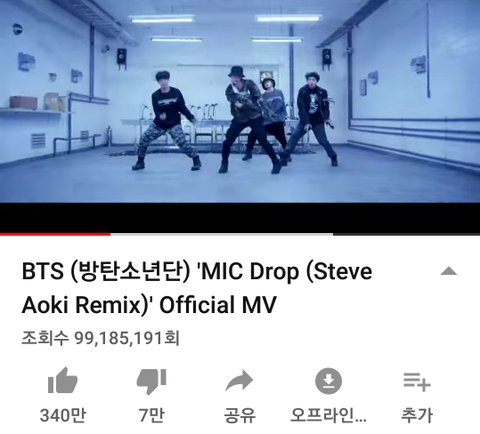Tap the add-to-playlist icon
This screenshot has width=480, height=434.
pyautogui.click(x=417, y=382)
